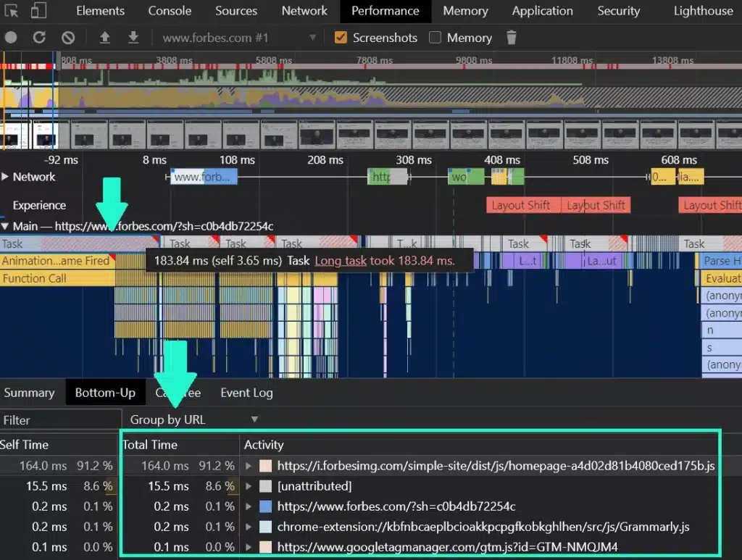The width and height of the screenshot is (742, 560).
Task: Start recording with the record button
Action: click(11, 38)
